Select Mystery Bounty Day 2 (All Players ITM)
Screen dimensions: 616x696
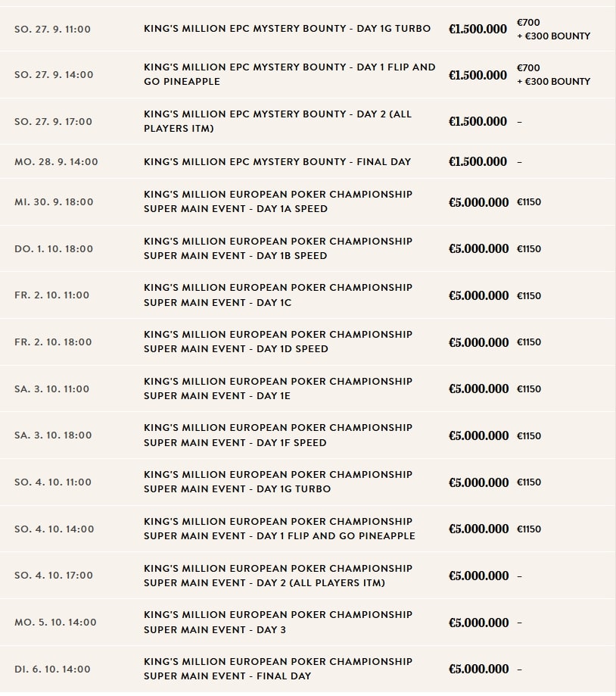pyautogui.click(x=278, y=121)
